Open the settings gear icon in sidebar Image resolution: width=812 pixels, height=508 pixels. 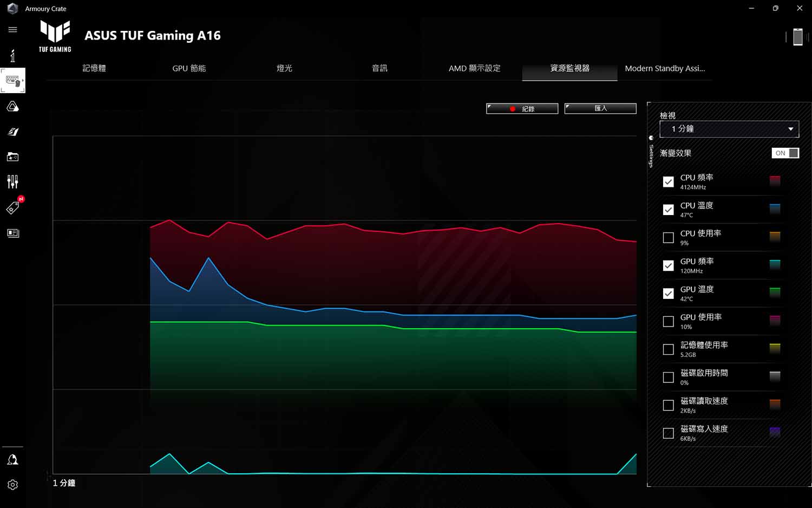[12, 485]
